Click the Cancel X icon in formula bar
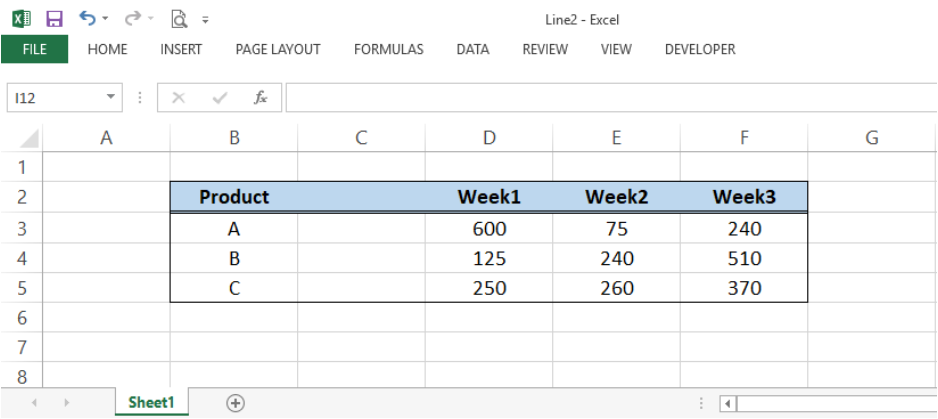 click(x=178, y=98)
